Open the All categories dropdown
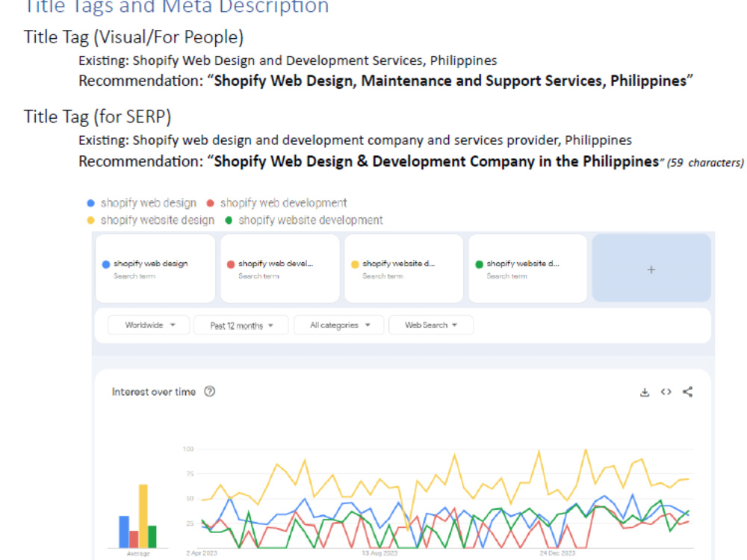Image resolution: width=747 pixels, height=560 pixels. (339, 325)
